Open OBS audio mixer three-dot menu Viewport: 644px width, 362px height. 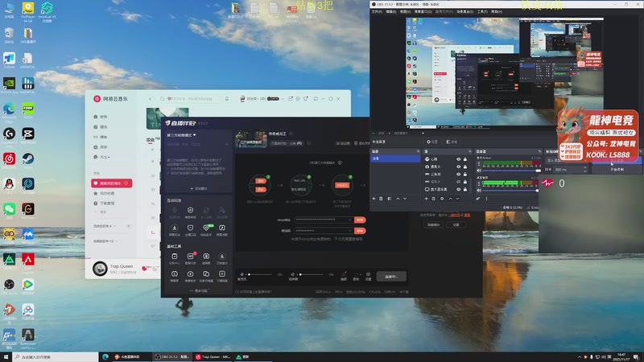486,199
